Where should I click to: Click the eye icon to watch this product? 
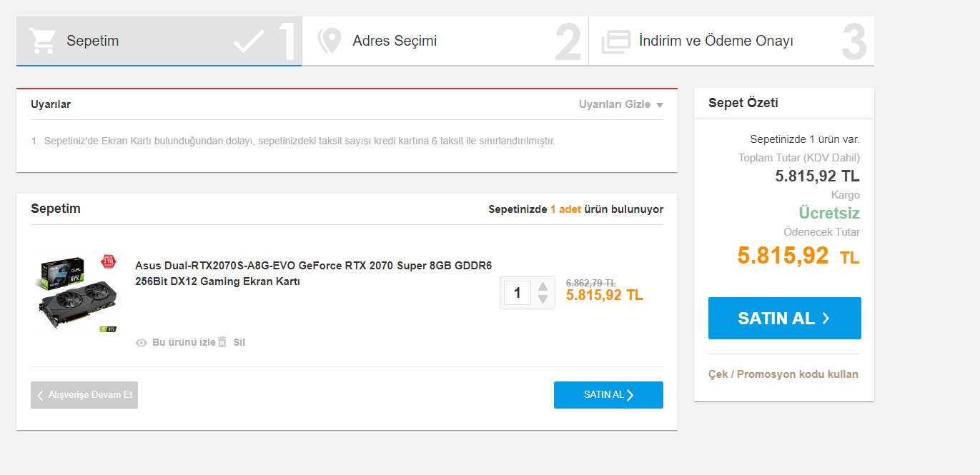pos(142,343)
